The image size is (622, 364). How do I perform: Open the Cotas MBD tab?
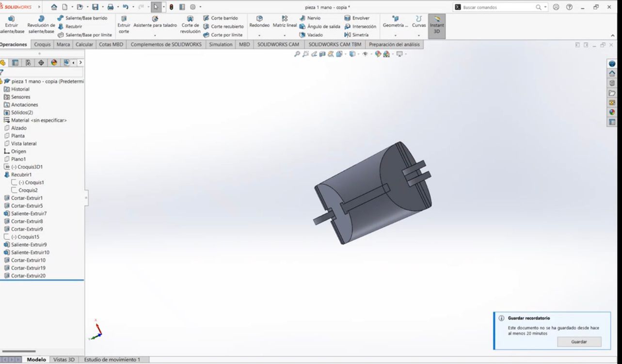click(111, 45)
